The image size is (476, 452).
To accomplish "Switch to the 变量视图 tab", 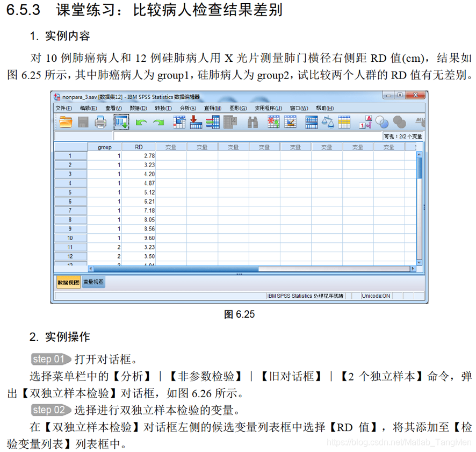I will [x=93, y=282].
